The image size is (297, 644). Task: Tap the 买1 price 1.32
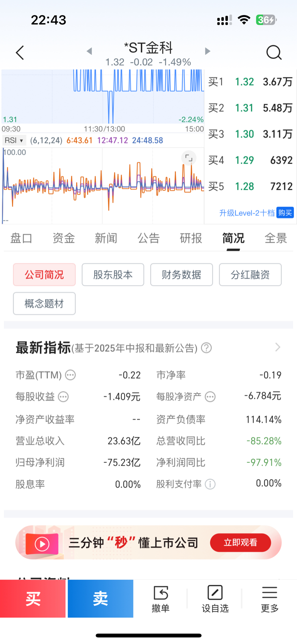coord(244,82)
